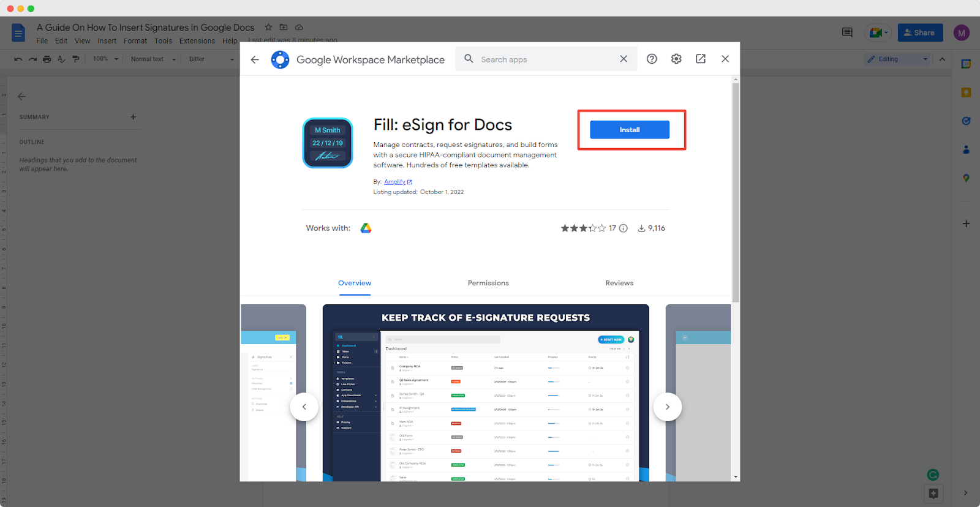The height and width of the screenshot is (507, 980).
Task: Click the Print toolbar icon
Action: [47, 59]
